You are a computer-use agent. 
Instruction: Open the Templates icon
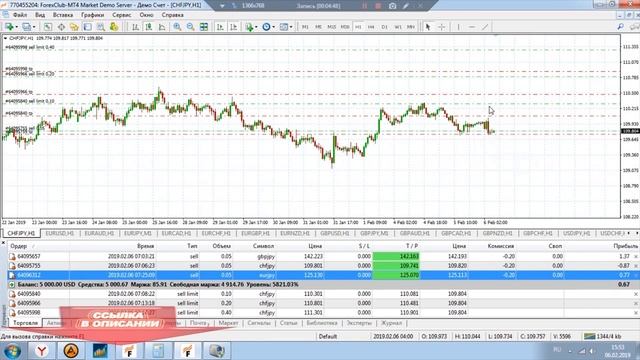[x=284, y=27]
